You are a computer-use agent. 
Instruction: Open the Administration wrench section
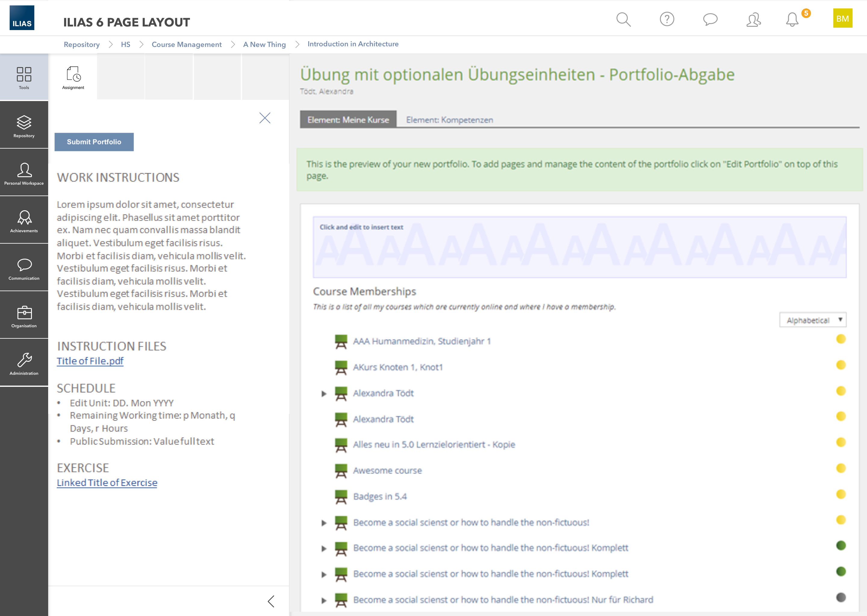(x=24, y=363)
